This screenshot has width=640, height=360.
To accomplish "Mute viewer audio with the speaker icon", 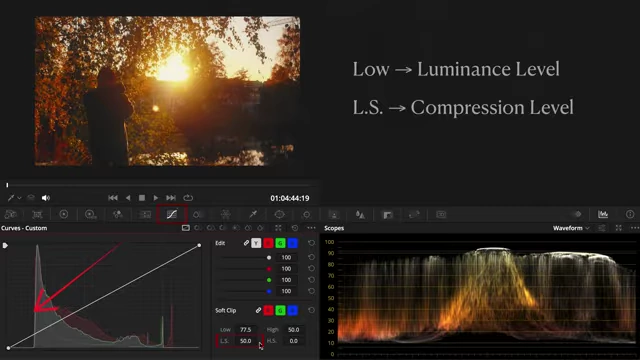I will tap(45, 198).
